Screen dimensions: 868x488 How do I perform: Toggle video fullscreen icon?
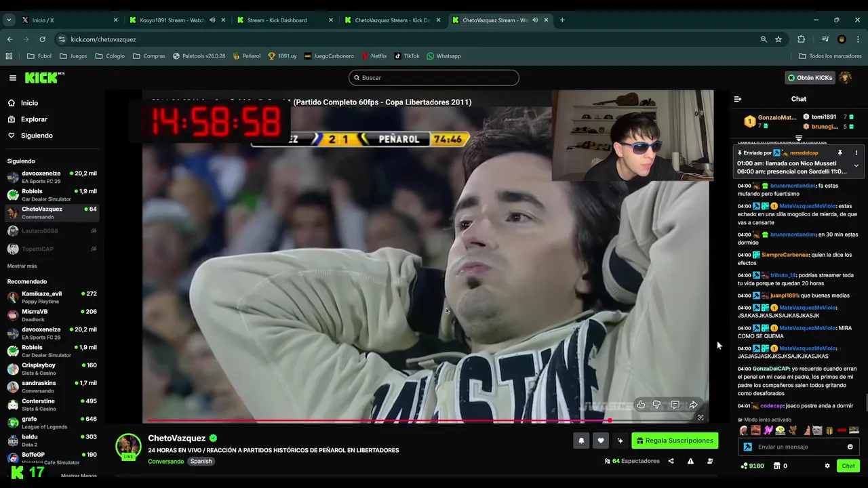pyautogui.click(x=701, y=418)
